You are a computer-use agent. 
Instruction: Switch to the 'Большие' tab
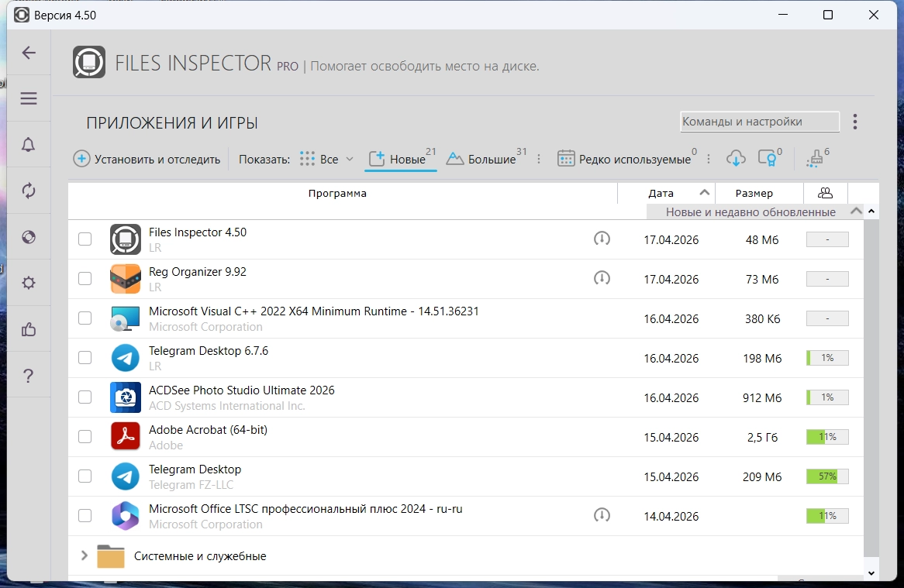click(x=486, y=159)
